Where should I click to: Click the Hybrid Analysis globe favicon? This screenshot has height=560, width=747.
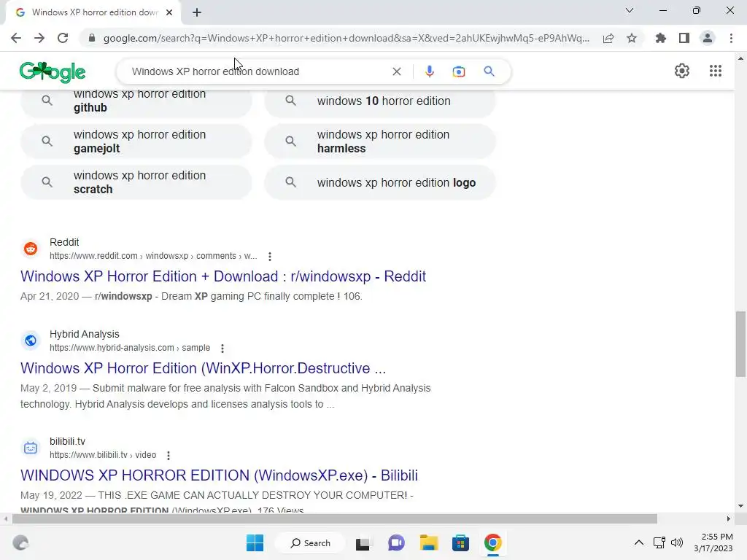pos(31,341)
